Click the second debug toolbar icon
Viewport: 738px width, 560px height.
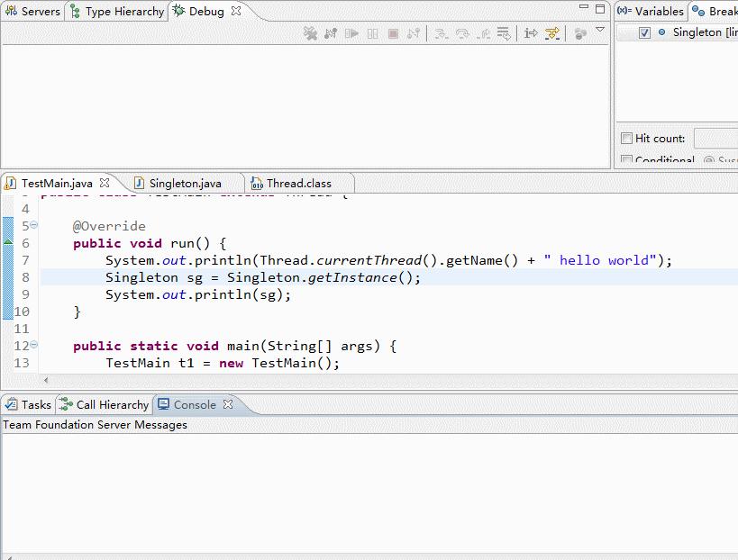click(331, 33)
